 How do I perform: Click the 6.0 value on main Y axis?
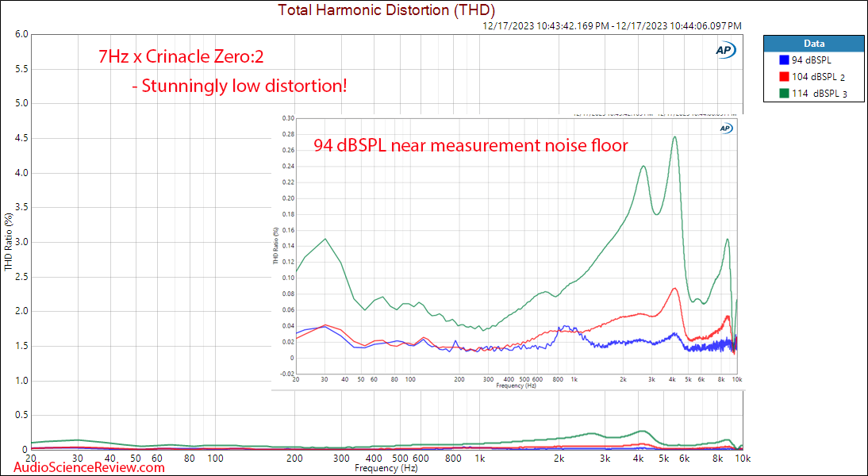click(x=21, y=34)
